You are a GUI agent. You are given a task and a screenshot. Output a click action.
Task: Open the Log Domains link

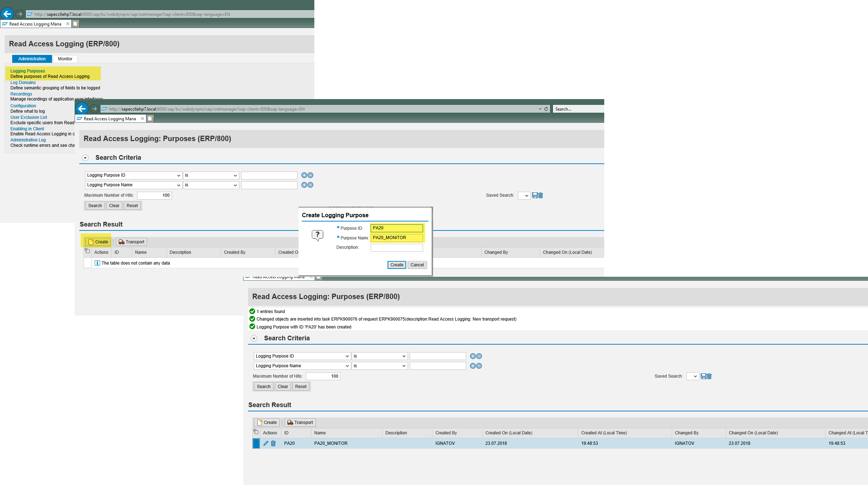(x=23, y=83)
